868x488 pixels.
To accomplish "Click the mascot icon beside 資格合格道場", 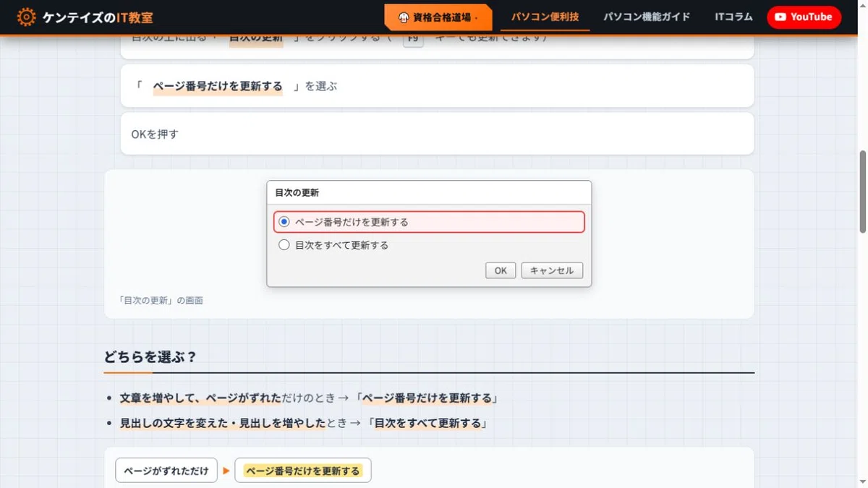I will click(404, 17).
